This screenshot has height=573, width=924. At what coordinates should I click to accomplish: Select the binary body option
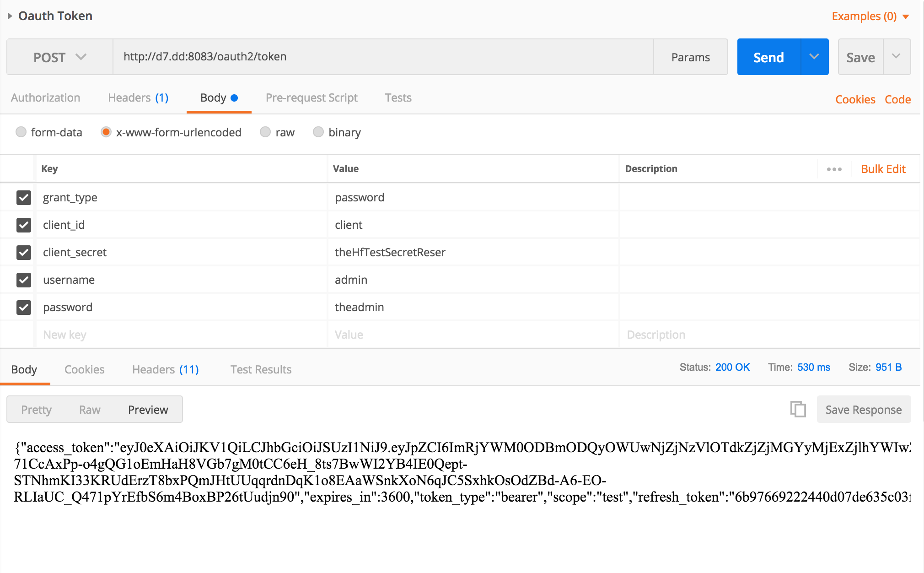(x=318, y=132)
